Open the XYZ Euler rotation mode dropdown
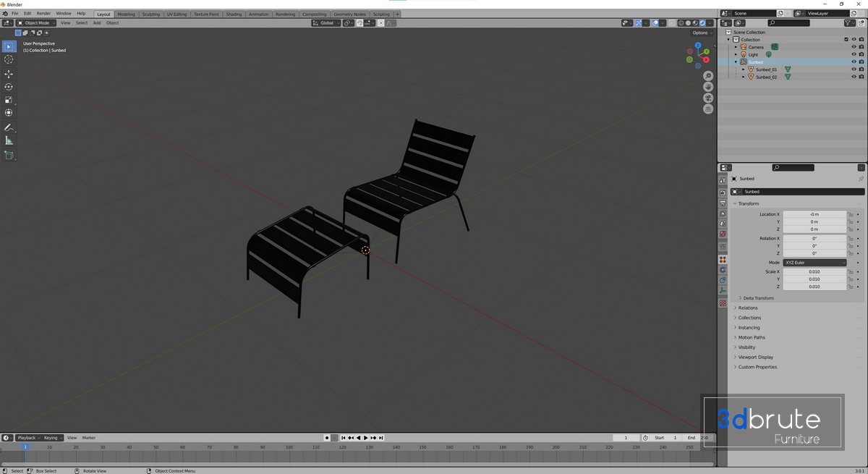Screen dimensions: 868x474 (814, 263)
